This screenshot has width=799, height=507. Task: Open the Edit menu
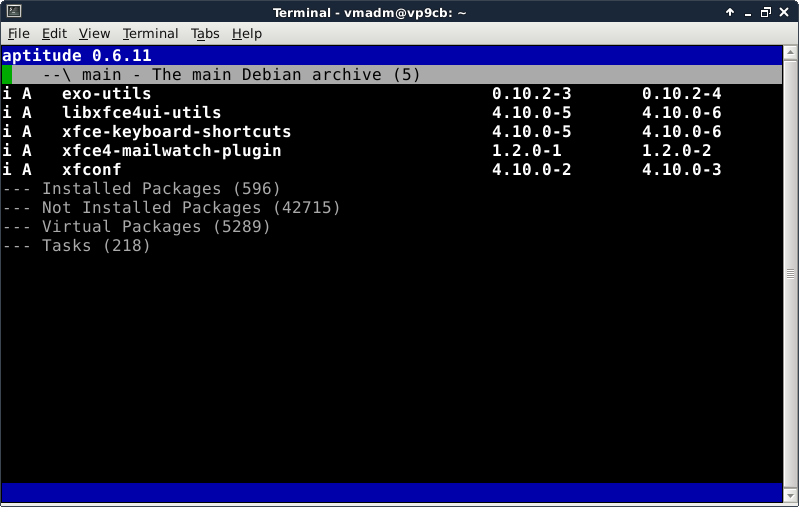point(54,33)
